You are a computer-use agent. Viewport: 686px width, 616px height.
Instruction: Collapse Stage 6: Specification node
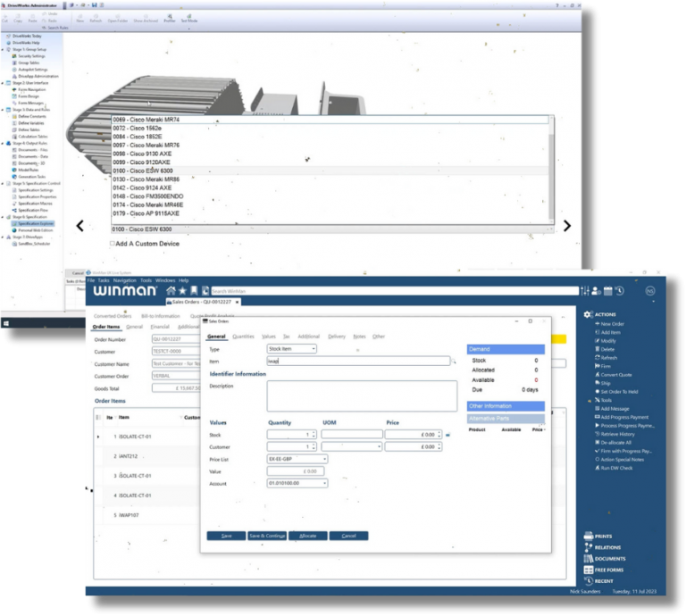[3, 217]
